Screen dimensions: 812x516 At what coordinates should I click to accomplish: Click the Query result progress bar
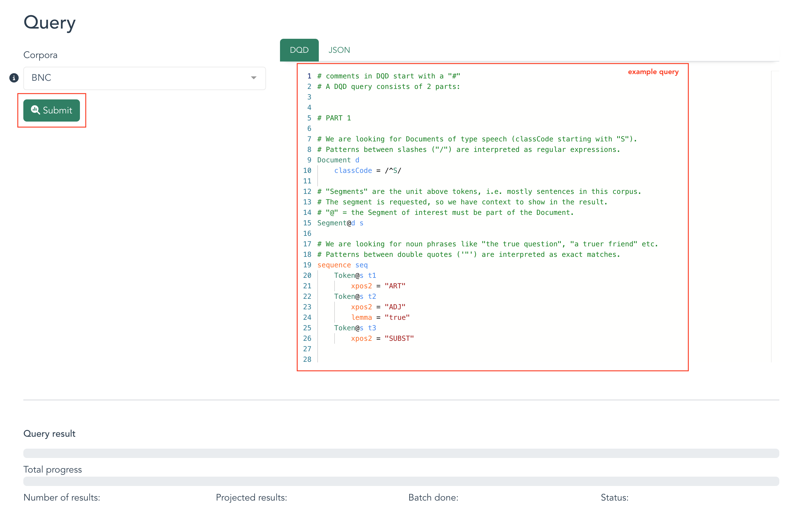click(401, 453)
